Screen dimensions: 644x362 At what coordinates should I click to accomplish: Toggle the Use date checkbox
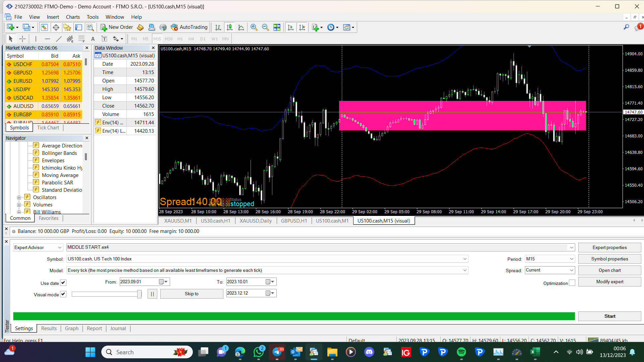(x=63, y=283)
